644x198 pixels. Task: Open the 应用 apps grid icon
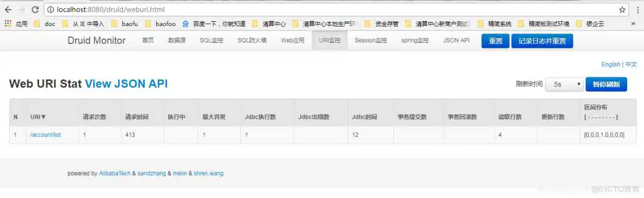pyautogui.click(x=8, y=24)
